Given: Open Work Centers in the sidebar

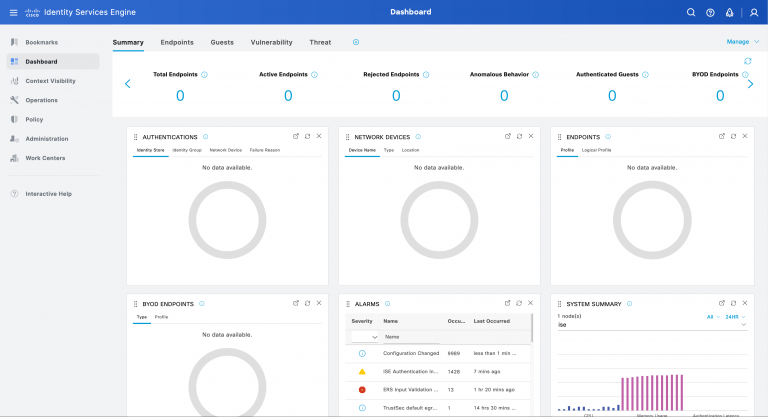Looking at the screenshot, I should click(53, 158).
